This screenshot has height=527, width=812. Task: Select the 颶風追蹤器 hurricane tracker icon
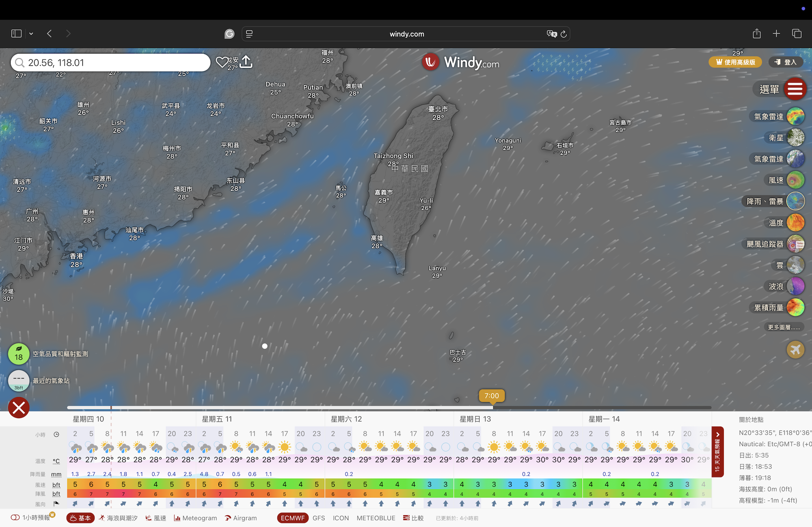[795, 244]
